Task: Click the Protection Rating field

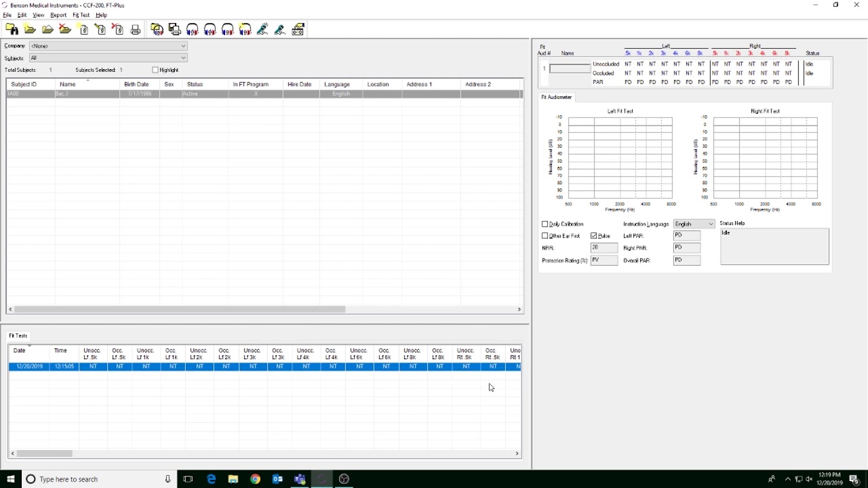Action: pos(604,260)
